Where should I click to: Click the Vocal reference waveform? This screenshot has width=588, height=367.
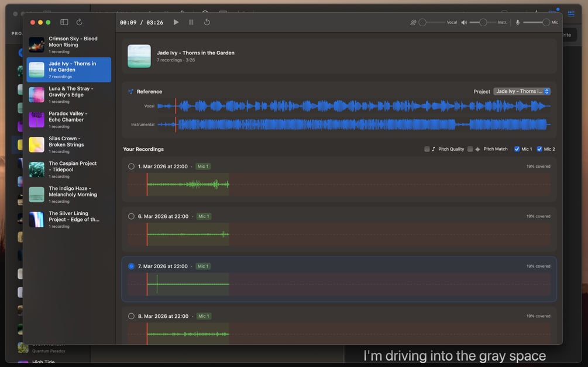pos(353,106)
